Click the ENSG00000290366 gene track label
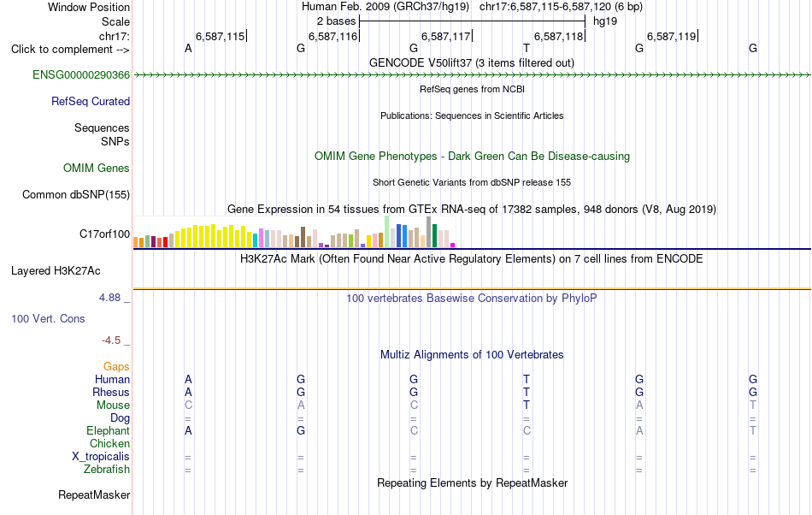The image size is (812, 515). point(81,75)
